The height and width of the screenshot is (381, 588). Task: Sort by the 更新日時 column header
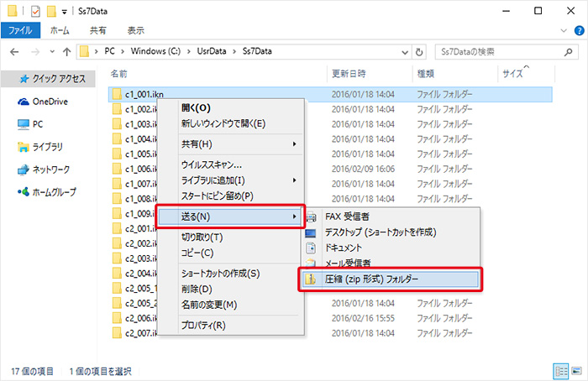(349, 74)
